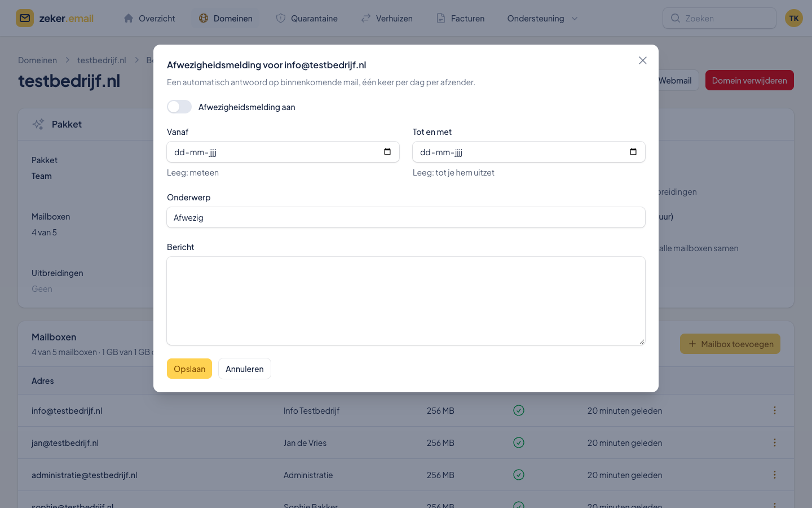Screen dimensions: 812x508
Task: Follow the Domeinen breadcrumb link
Action: click(x=37, y=60)
